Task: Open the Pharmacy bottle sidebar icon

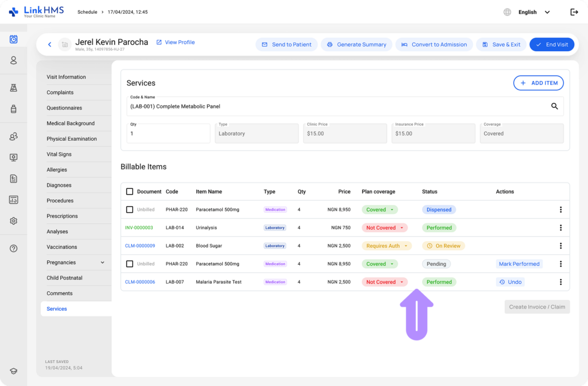Action: 14,109
